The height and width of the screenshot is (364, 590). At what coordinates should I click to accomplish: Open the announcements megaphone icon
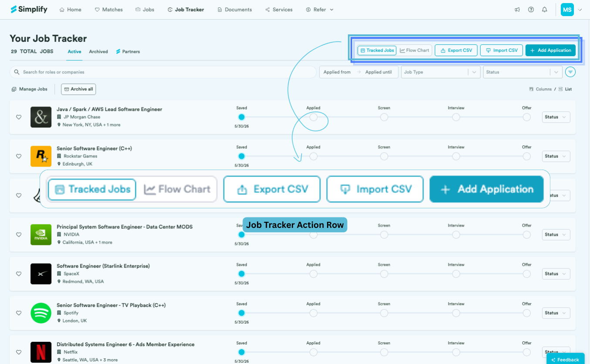pyautogui.click(x=517, y=10)
